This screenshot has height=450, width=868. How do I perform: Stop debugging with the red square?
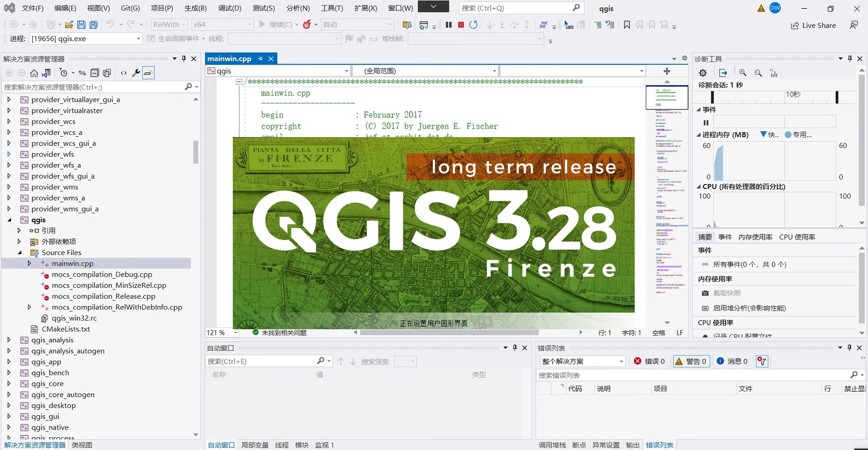461,24
